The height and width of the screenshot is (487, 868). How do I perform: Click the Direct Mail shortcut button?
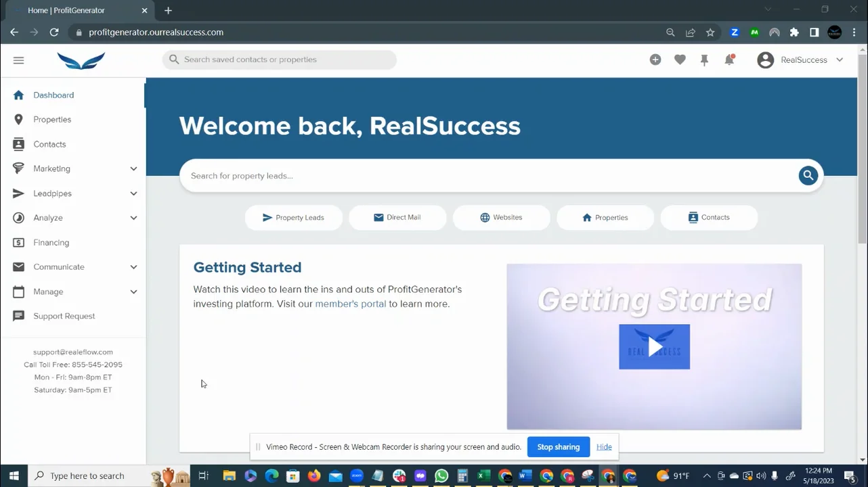tap(397, 218)
